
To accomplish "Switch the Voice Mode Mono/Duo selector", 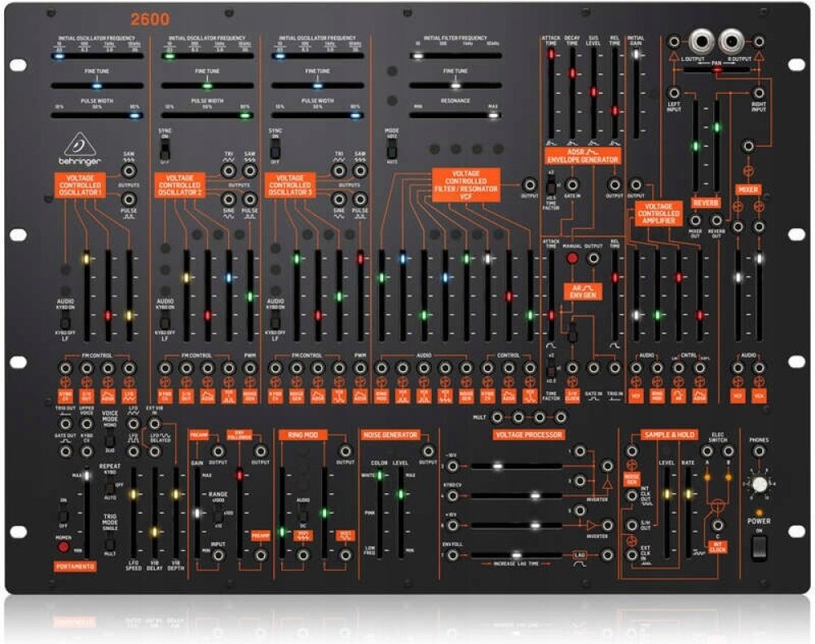I will (x=110, y=440).
